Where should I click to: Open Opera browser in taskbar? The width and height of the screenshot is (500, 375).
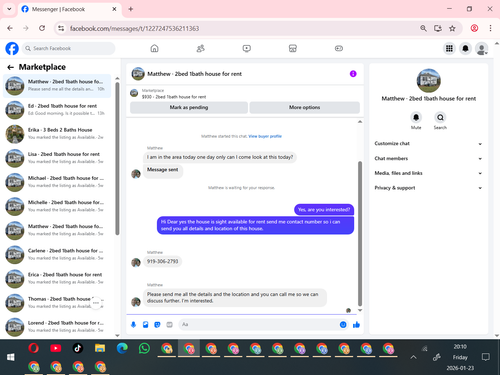pyautogui.click(x=33, y=349)
